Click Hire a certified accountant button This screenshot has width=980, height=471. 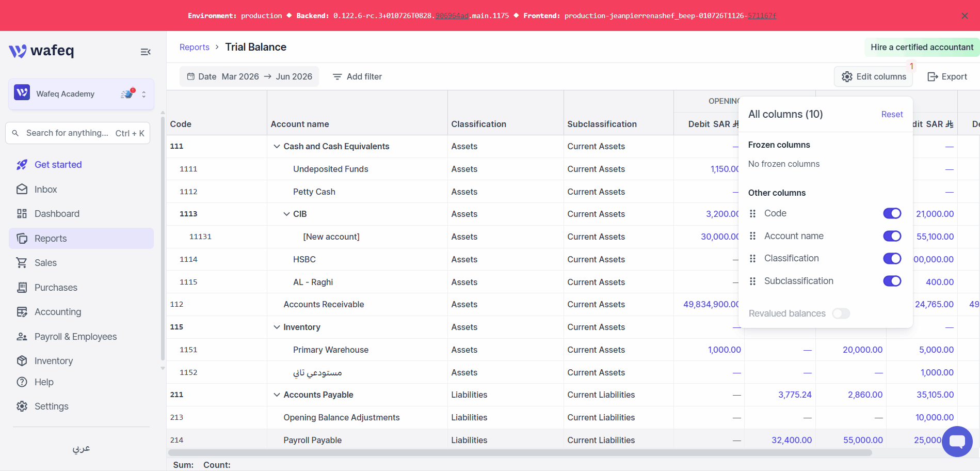point(922,47)
